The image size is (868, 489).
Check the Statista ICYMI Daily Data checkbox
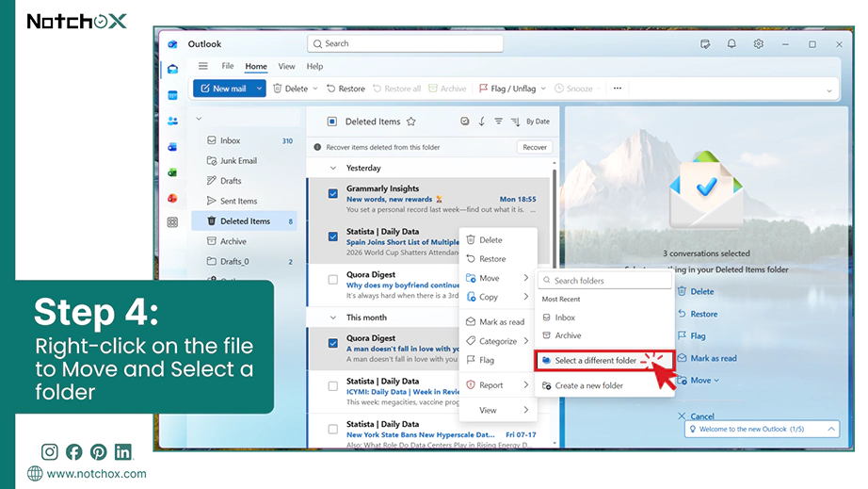(332, 386)
